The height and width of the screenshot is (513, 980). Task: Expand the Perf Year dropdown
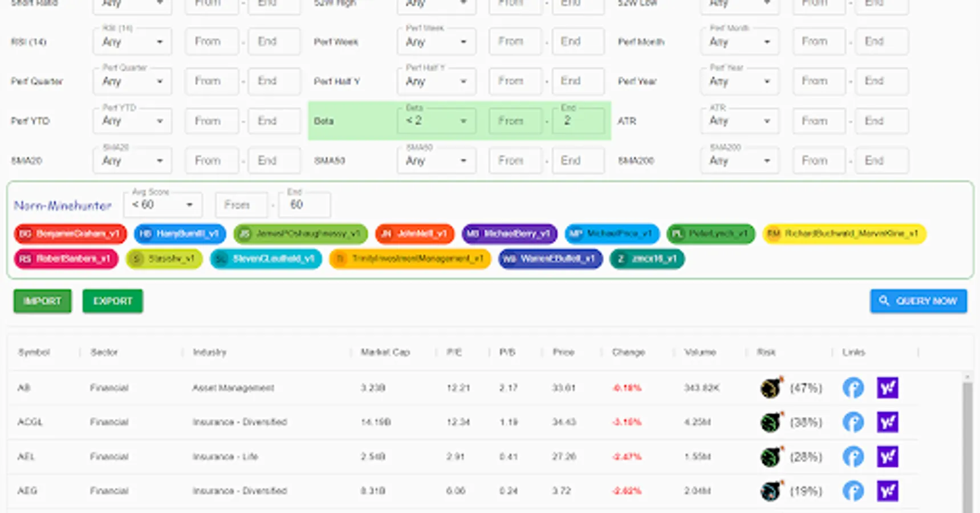click(740, 81)
